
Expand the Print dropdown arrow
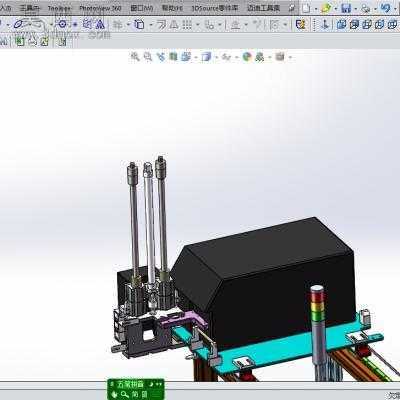(375, 9)
